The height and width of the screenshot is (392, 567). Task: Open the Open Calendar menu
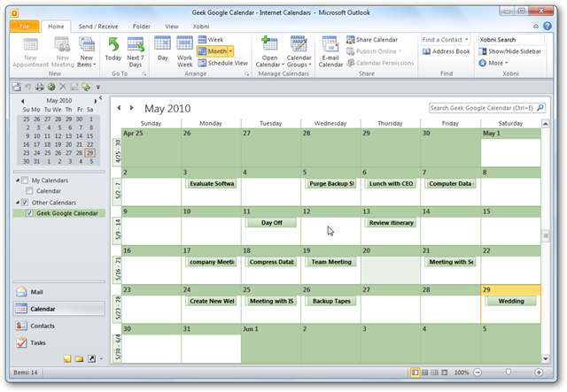pos(269,52)
